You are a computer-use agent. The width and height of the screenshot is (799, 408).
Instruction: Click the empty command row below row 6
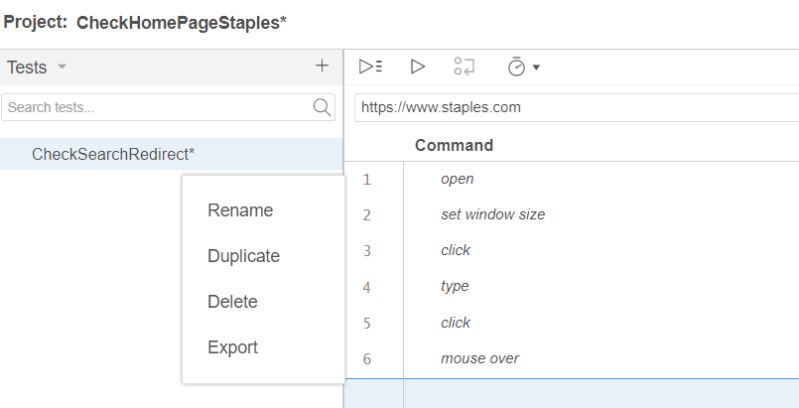(x=600, y=393)
